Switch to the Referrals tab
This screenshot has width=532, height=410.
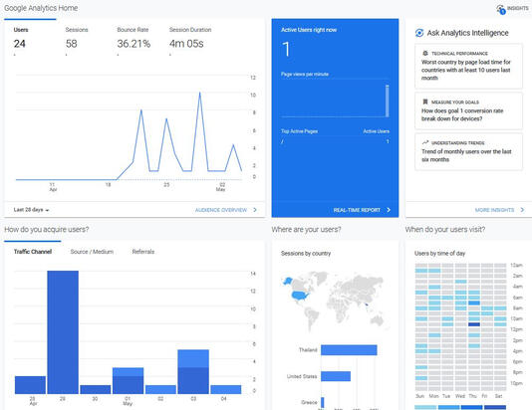click(x=143, y=252)
